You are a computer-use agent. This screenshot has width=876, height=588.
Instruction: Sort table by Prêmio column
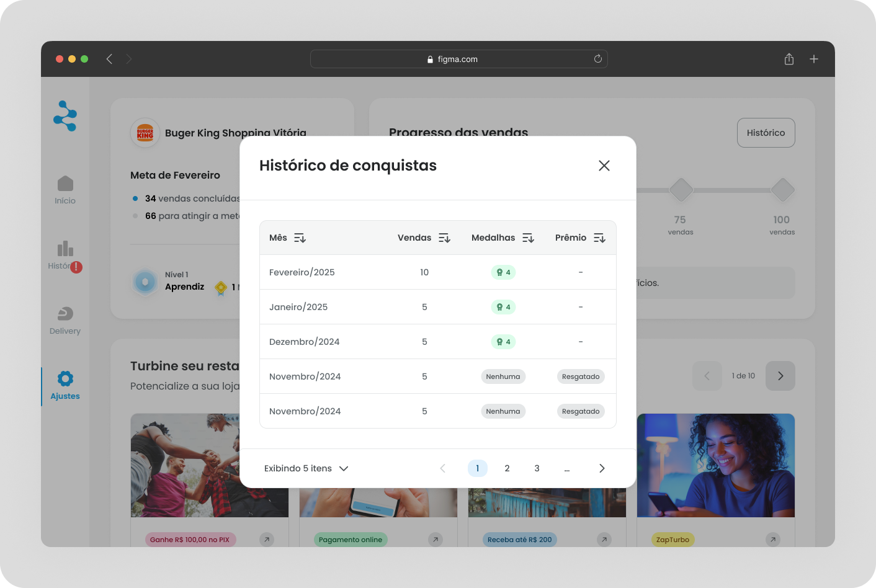pyautogui.click(x=599, y=238)
